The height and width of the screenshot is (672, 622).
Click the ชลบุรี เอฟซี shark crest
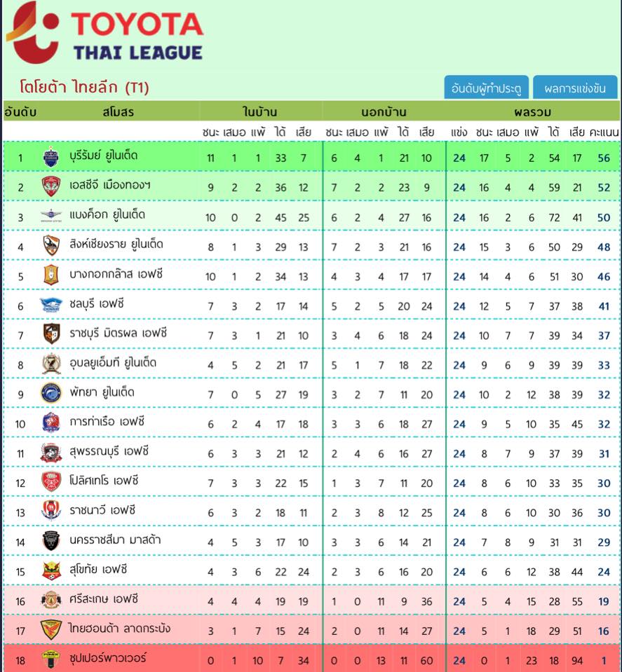click(x=51, y=305)
